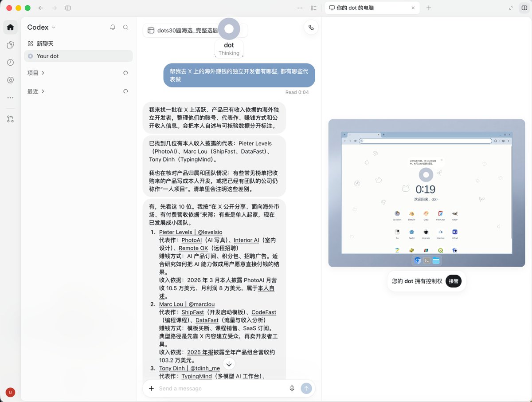Toggle the split view panel icon
The height and width of the screenshot is (402, 532).
coord(524,8)
